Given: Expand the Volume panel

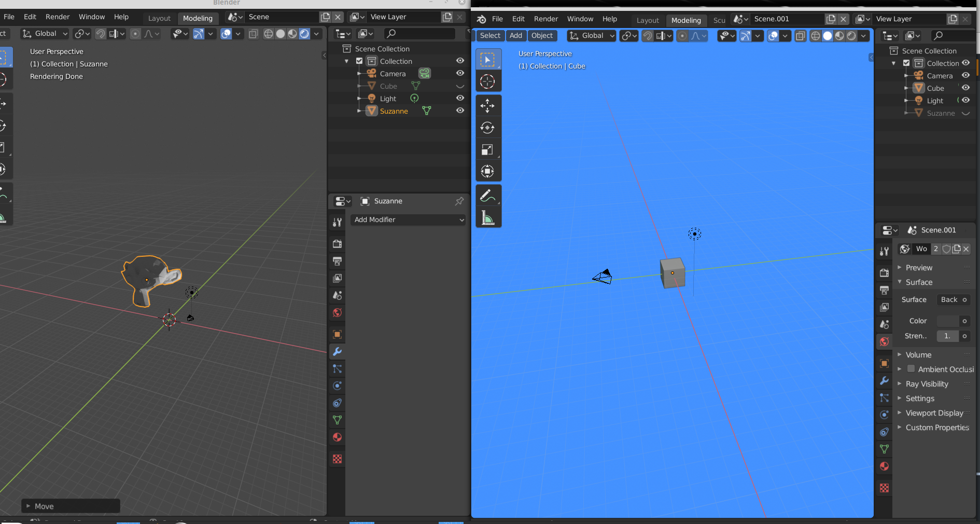Looking at the screenshot, I should pos(918,355).
